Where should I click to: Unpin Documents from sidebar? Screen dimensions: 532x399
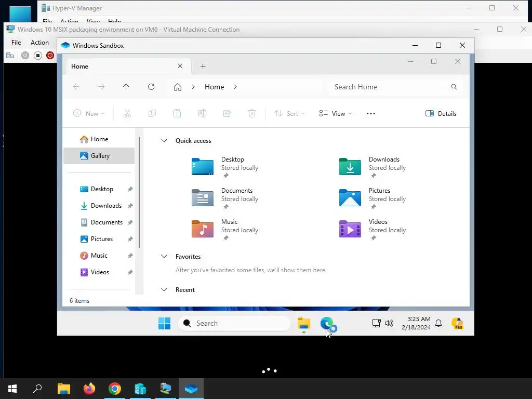click(130, 222)
